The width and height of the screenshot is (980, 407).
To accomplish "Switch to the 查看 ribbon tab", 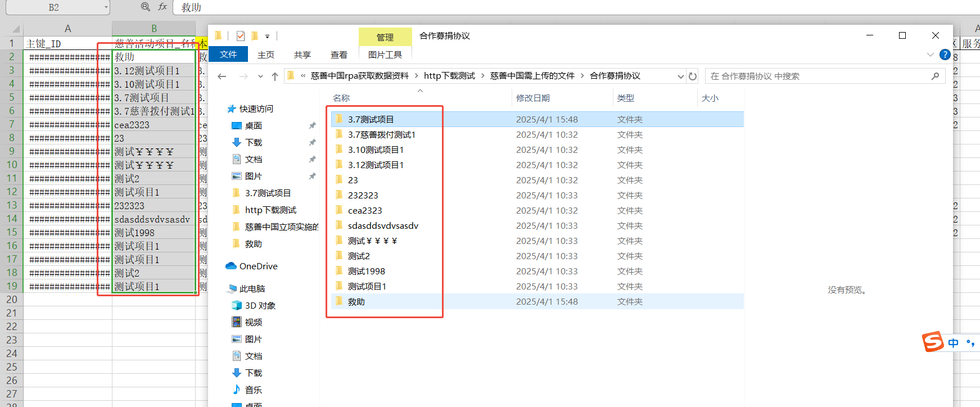I will 339,55.
